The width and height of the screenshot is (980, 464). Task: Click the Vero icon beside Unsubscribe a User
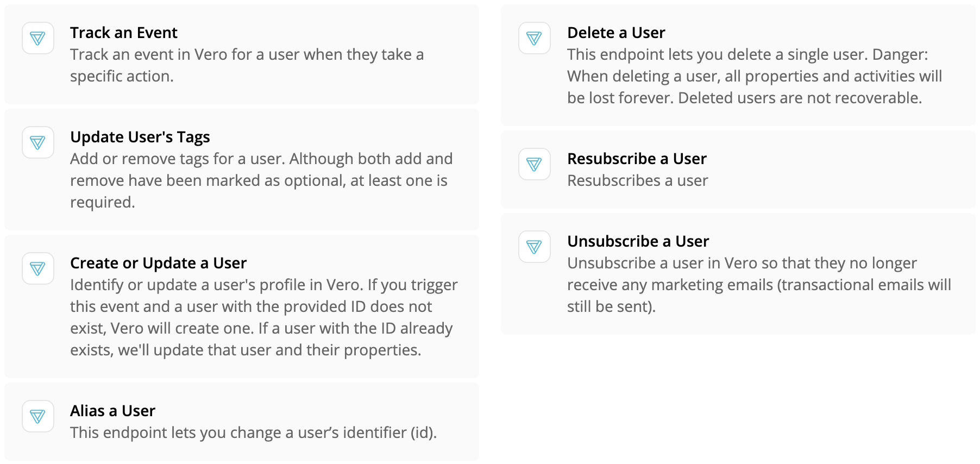point(534,247)
